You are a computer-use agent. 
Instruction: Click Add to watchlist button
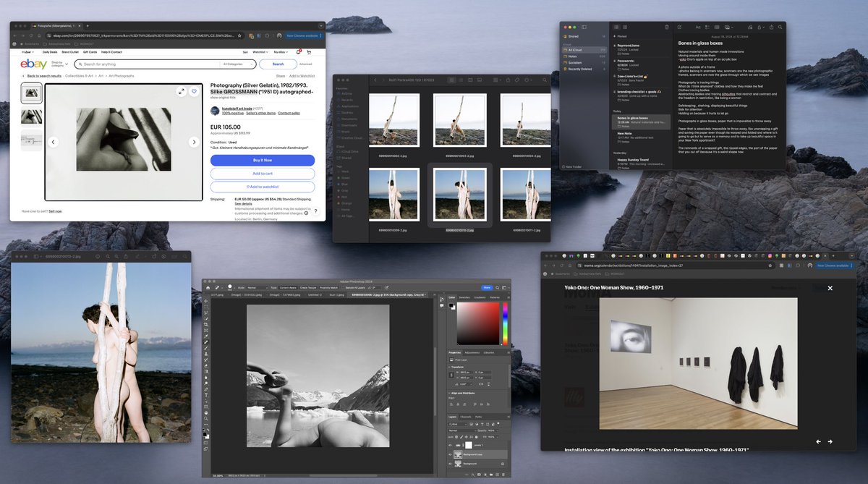point(263,187)
